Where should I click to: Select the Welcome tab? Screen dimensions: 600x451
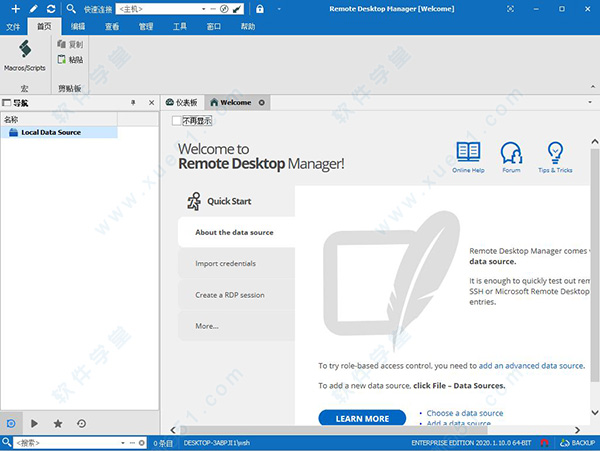[236, 103]
